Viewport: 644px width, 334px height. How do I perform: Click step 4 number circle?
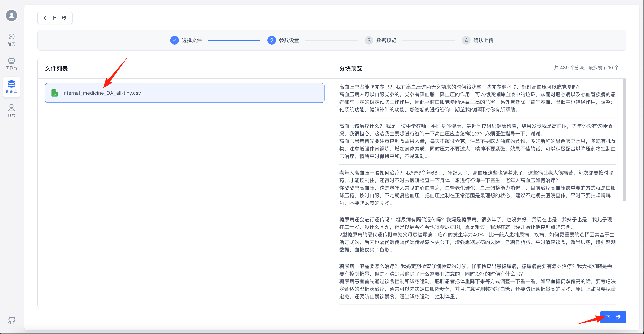click(466, 40)
